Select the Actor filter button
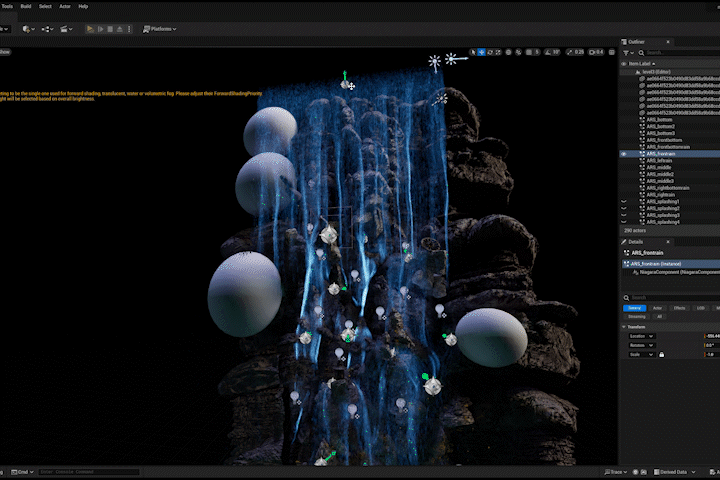 658,308
